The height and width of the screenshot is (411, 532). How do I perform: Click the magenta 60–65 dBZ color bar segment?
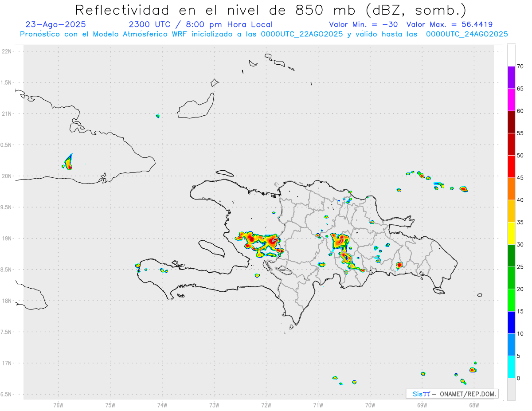point(511,100)
